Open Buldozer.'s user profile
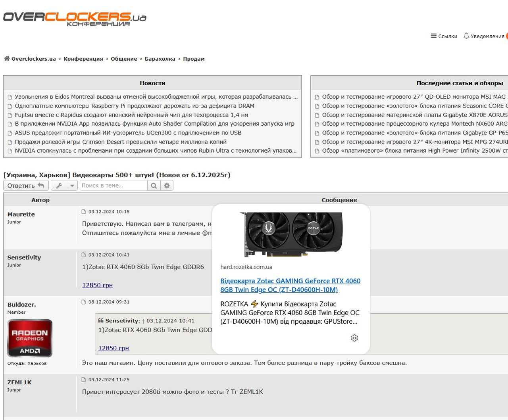 pos(22,305)
